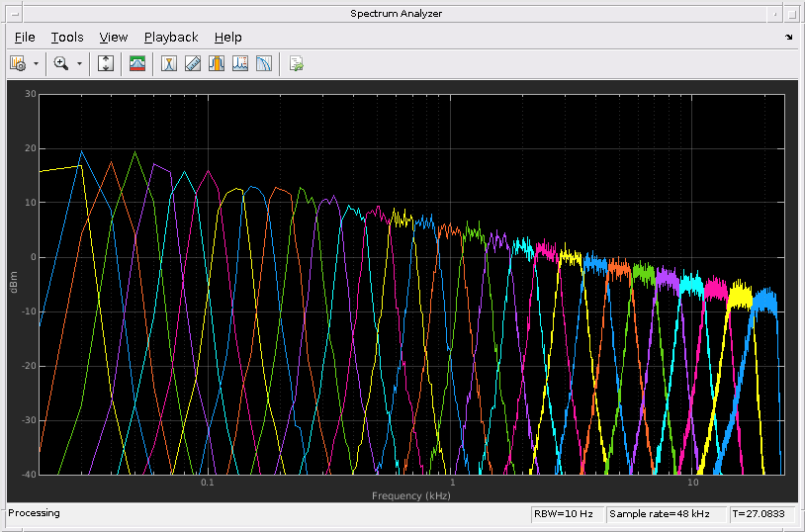Toggle the channel measurements icon

coord(216,63)
